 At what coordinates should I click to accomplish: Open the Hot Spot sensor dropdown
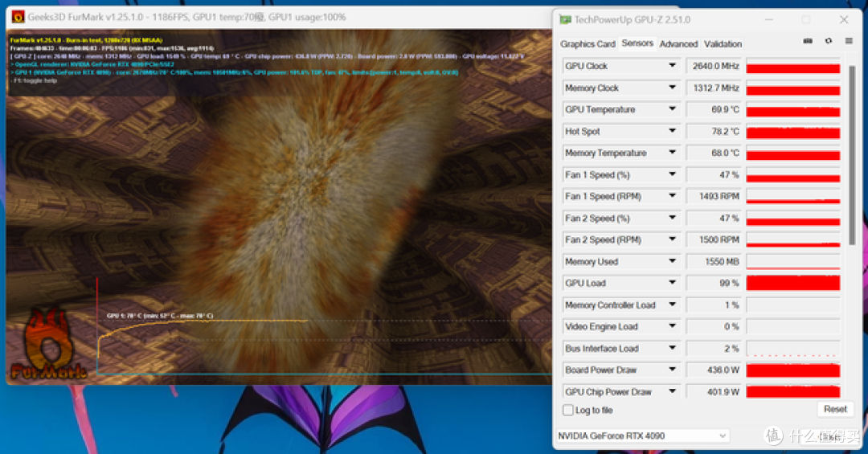[x=672, y=131]
